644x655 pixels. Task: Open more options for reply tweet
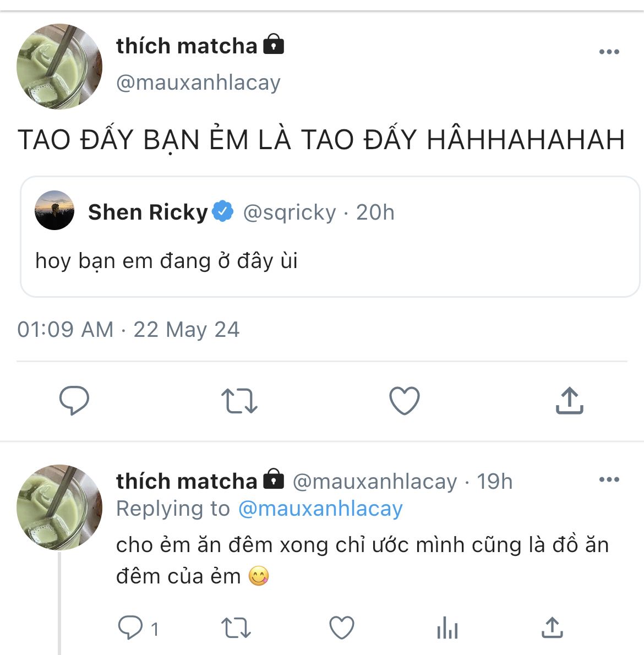tap(609, 479)
